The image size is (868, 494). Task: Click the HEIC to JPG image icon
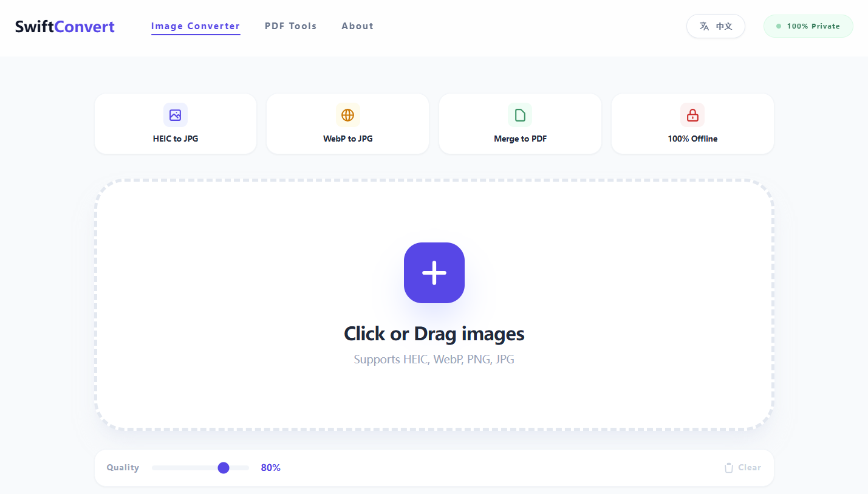pyautogui.click(x=176, y=115)
